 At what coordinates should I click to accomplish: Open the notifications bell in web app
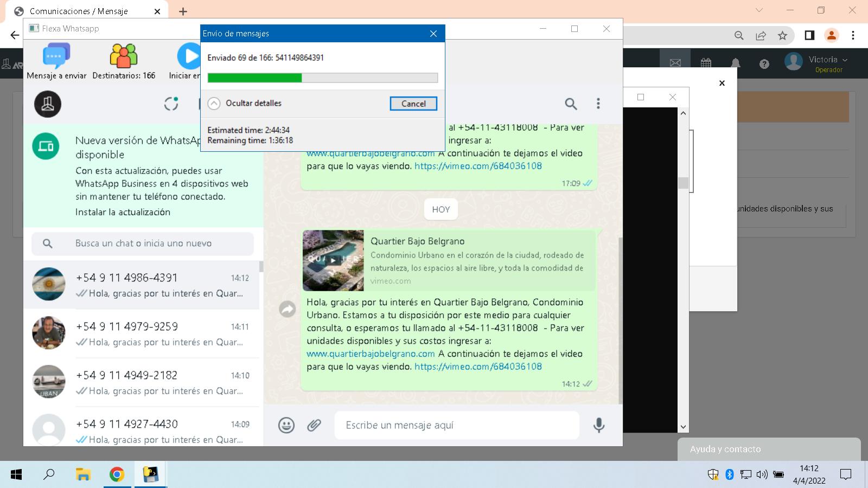(x=735, y=63)
